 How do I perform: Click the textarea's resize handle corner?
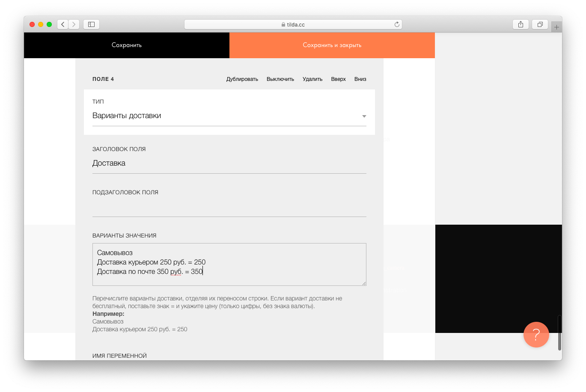click(x=364, y=283)
